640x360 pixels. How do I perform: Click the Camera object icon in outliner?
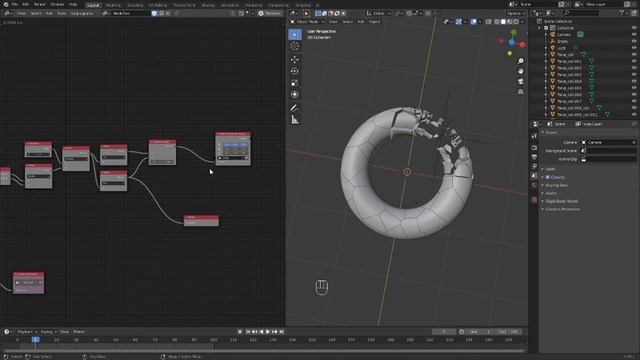point(553,35)
